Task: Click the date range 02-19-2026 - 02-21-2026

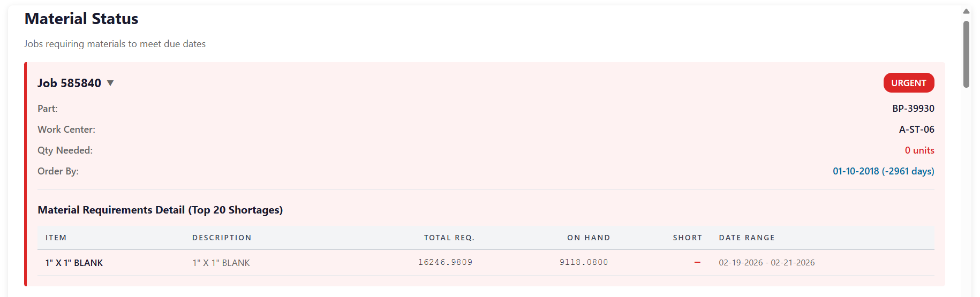Action: click(766, 263)
